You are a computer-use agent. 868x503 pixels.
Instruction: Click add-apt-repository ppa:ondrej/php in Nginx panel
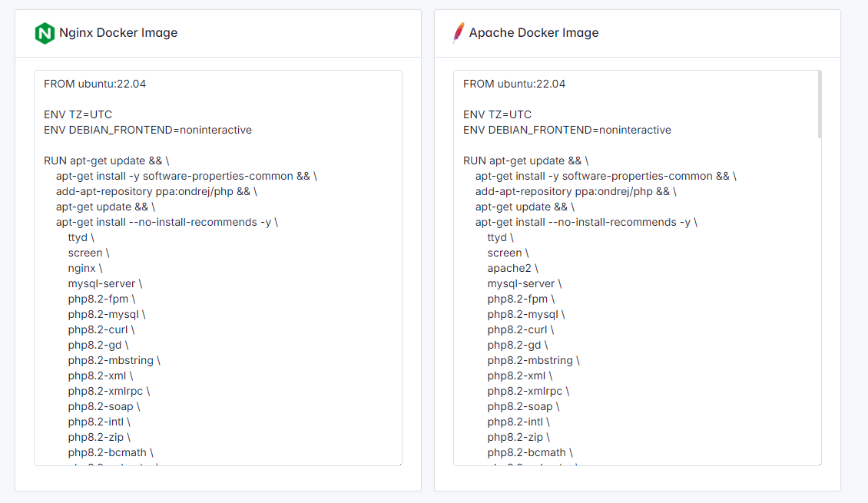coord(157,191)
